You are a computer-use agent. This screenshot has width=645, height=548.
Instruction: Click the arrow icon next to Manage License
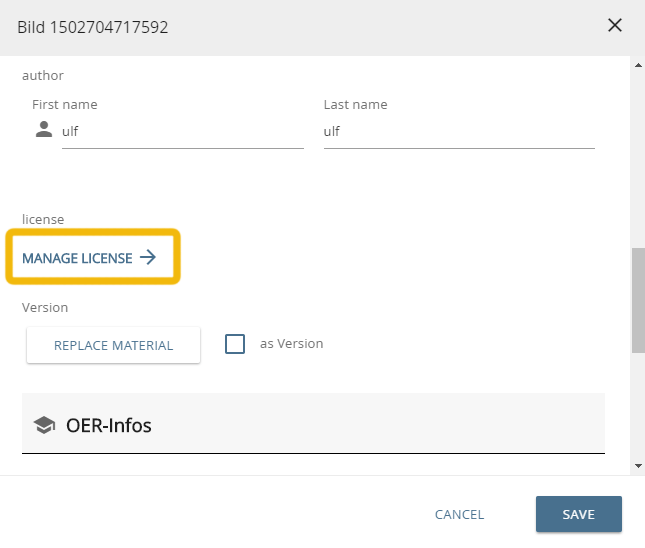pos(148,258)
